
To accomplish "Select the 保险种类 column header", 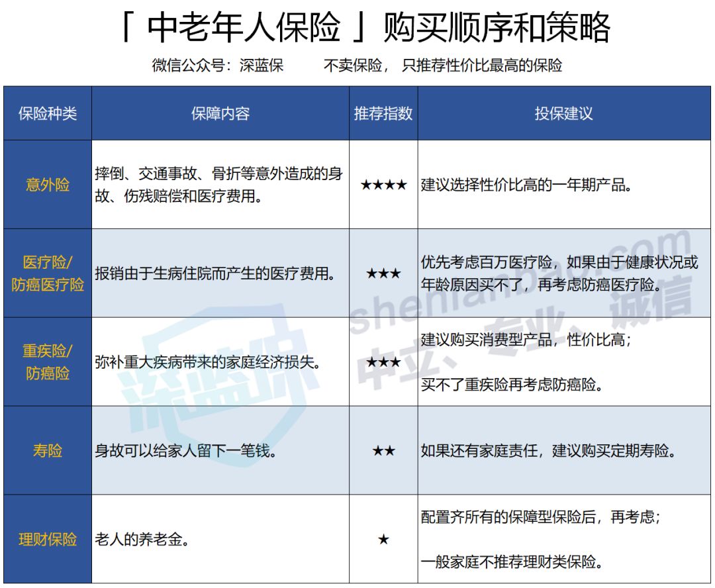I will [48, 113].
